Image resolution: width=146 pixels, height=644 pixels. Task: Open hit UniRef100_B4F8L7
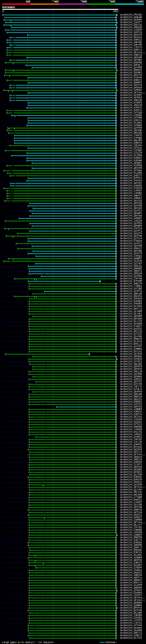(x=131, y=65)
